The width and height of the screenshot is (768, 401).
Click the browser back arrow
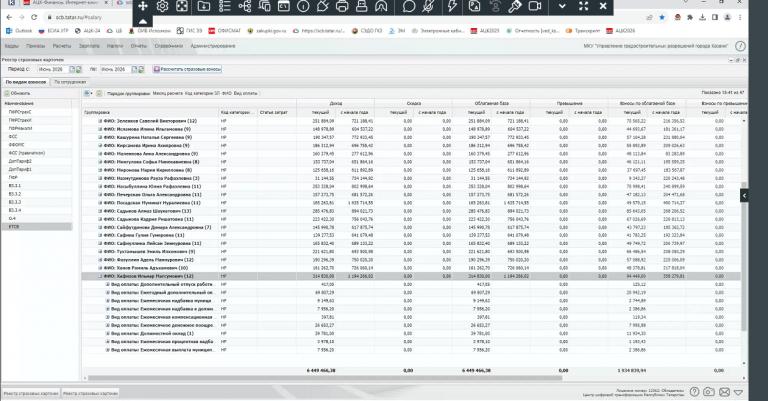coord(9,17)
